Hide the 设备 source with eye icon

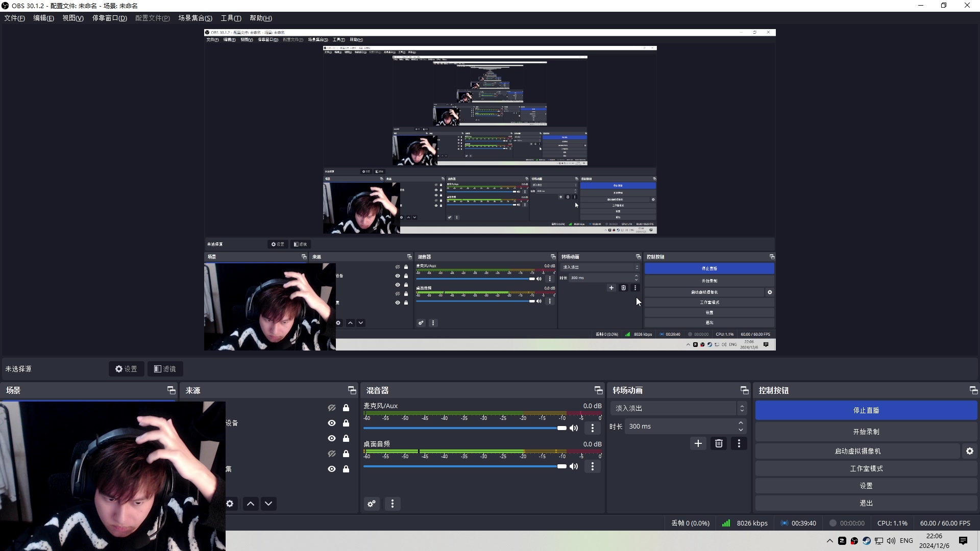[332, 423]
